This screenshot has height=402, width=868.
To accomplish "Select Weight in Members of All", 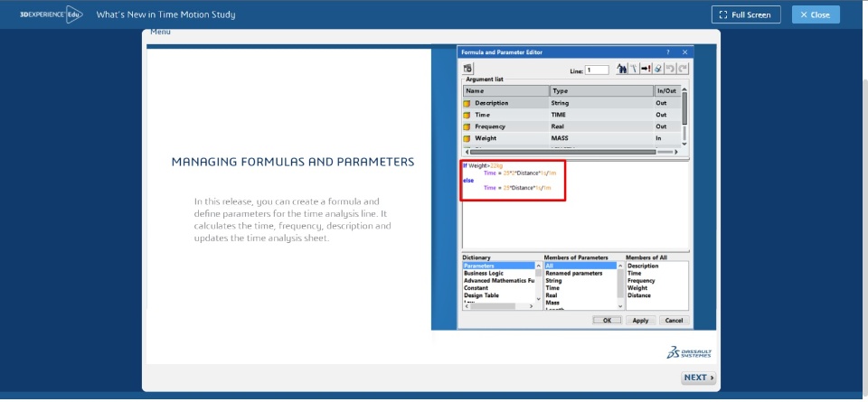I will (637, 288).
